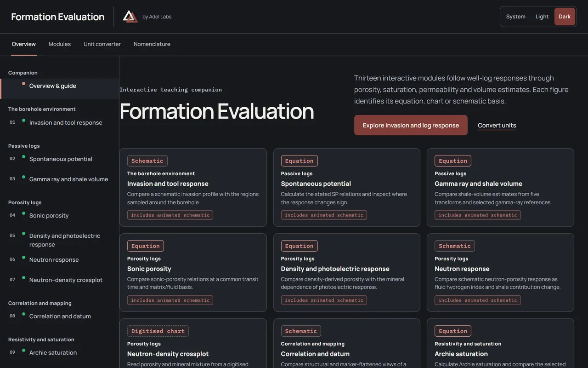The height and width of the screenshot is (368, 588).
Task: Open sidebar item Correlation and datum
Action: coord(60,319)
